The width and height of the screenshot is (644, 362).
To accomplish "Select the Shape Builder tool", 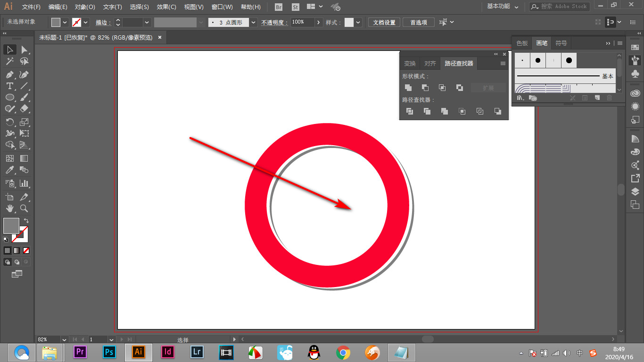I will click(9, 145).
